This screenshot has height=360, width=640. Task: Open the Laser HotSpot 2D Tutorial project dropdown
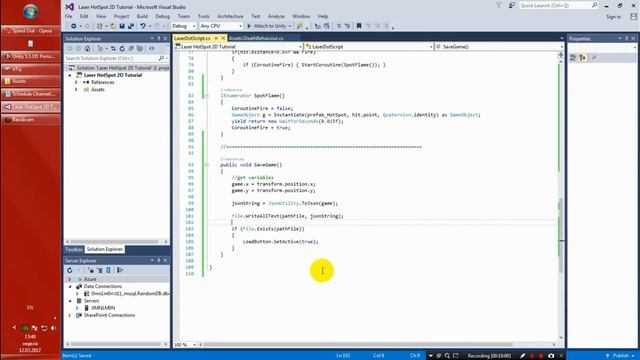238,47
